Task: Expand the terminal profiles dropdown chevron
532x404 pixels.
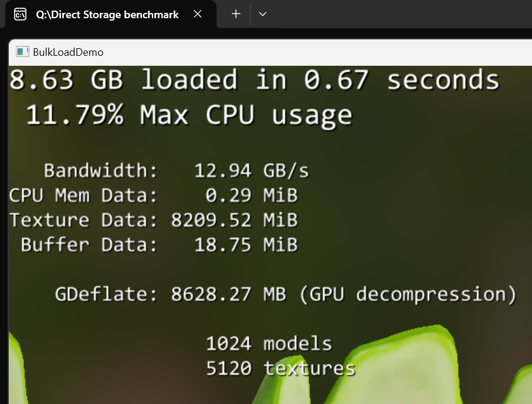Action: [263, 14]
